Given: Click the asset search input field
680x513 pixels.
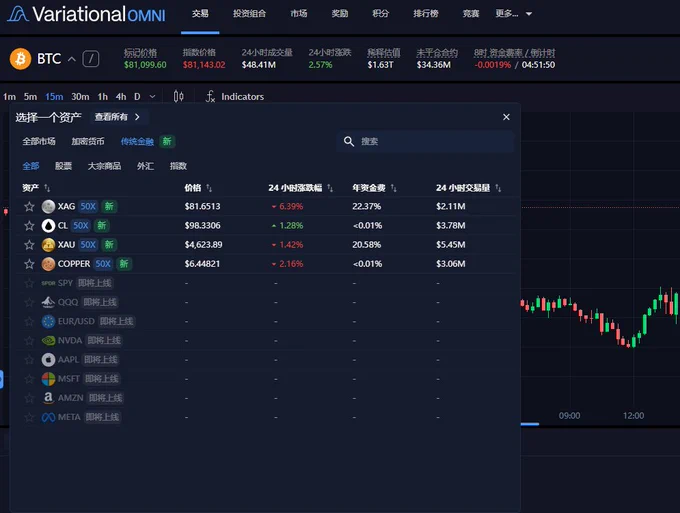Looking at the screenshot, I should [425, 141].
